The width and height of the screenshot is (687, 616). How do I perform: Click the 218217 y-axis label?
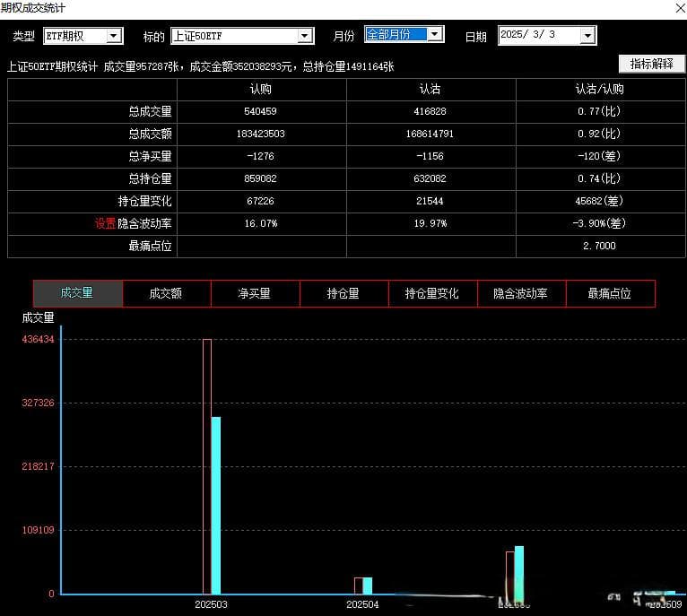[x=39, y=466]
